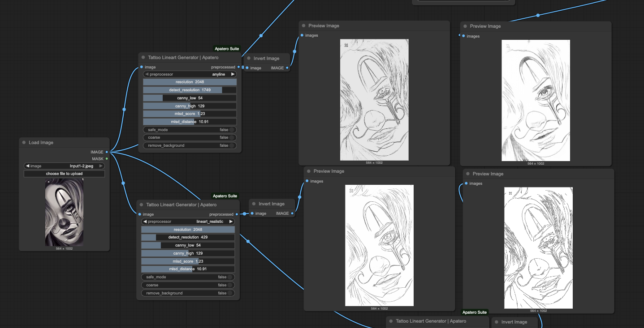The width and height of the screenshot is (644, 328).
Task: Click right arrow of lineart_realistic preprocessor selector
Action: (231, 222)
